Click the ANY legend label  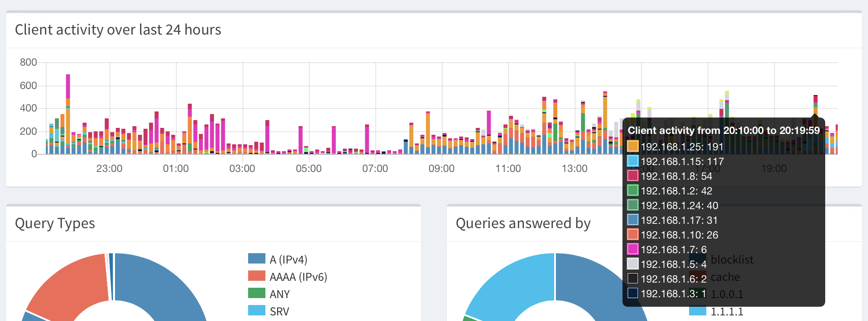(280, 294)
